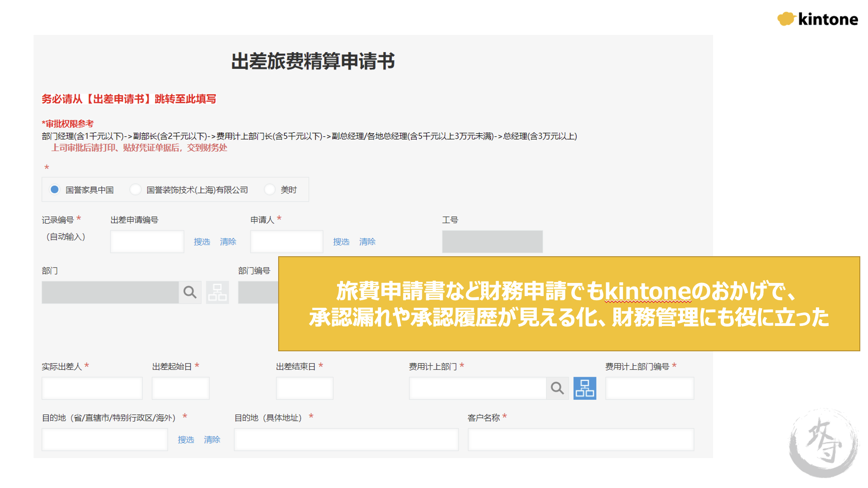
Task: Click 清除 next to 目的地 province field
Action: (x=212, y=440)
